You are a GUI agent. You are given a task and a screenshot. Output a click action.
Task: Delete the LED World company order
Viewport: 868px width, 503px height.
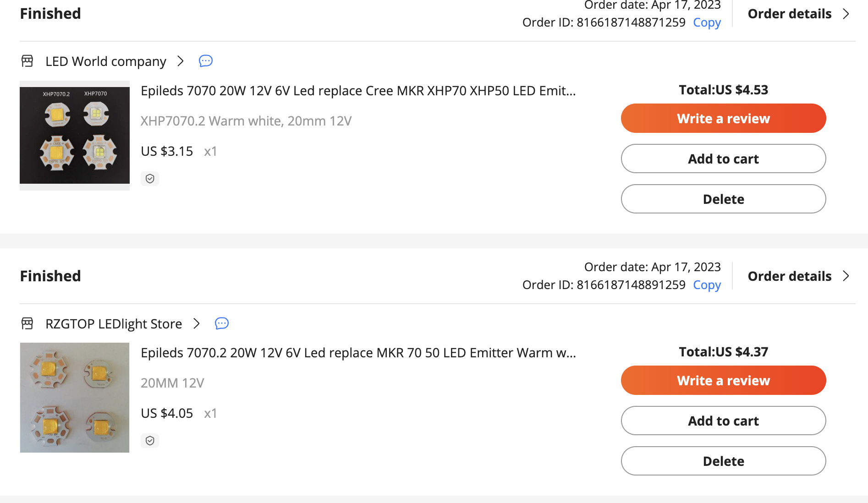[723, 199]
